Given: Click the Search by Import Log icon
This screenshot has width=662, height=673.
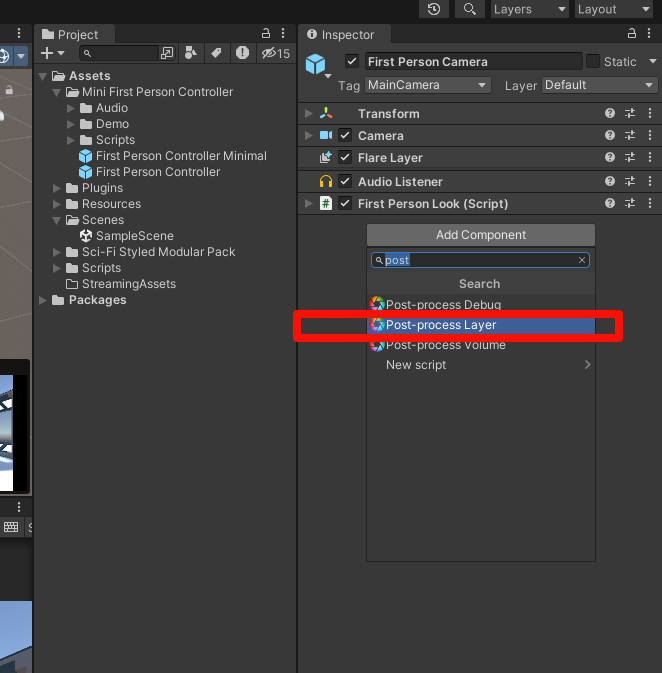Looking at the screenshot, I should (x=242, y=53).
